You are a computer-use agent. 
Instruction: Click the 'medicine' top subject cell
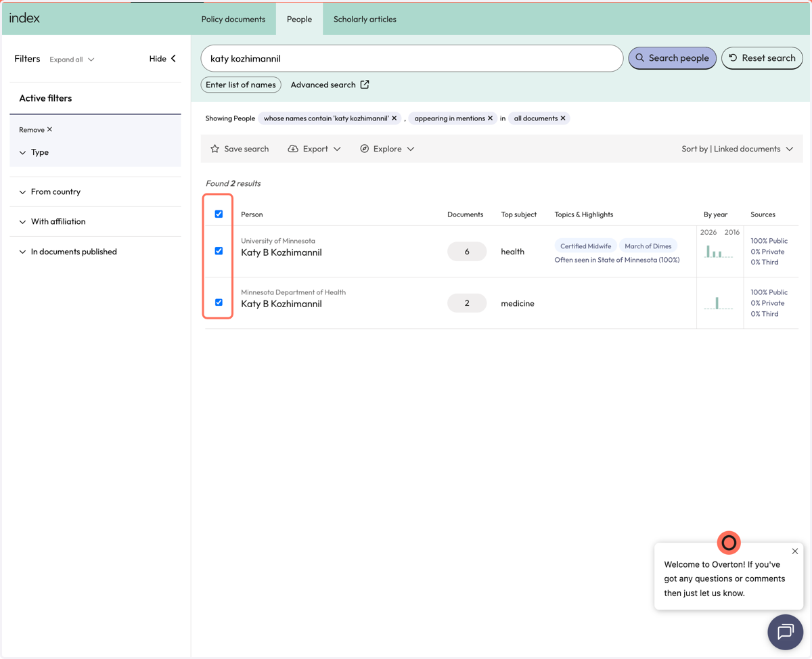point(518,303)
